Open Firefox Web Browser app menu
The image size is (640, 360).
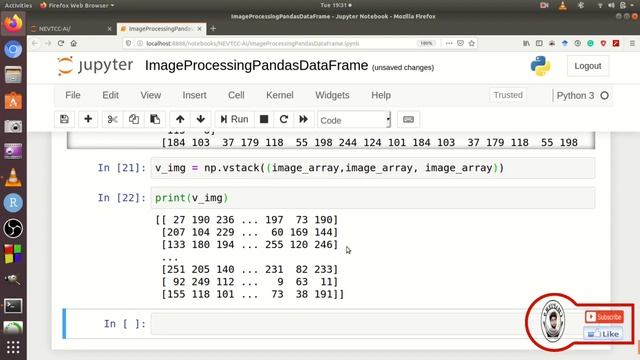77,5
